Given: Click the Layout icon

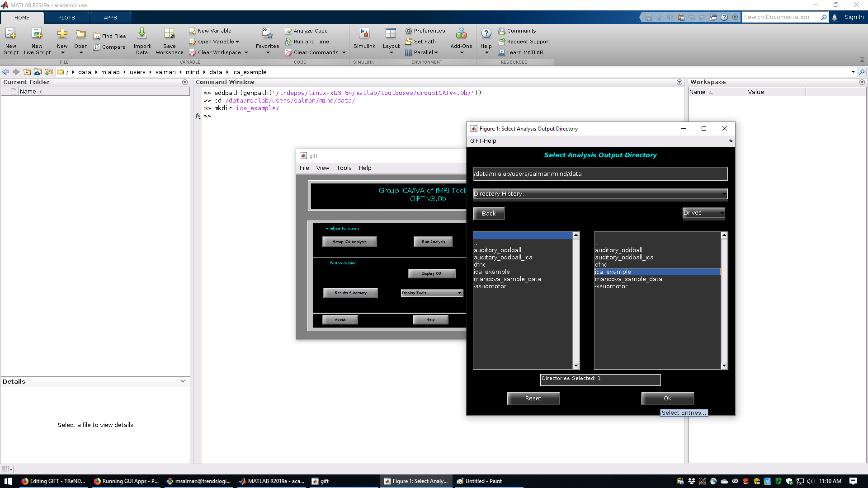Looking at the screenshot, I should point(391,34).
